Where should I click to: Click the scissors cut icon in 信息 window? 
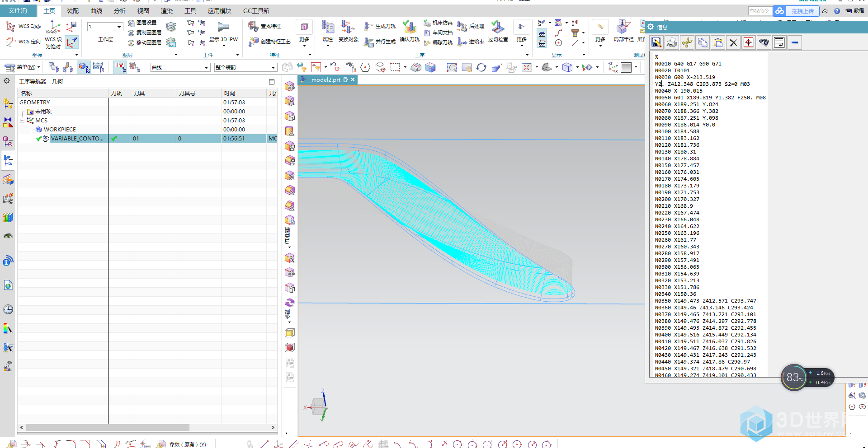click(687, 42)
